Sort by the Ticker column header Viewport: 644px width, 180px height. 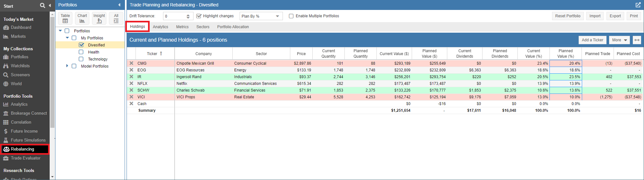point(155,54)
